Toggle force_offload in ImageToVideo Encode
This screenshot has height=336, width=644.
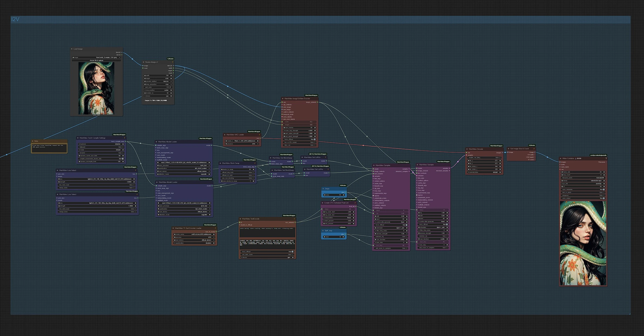299,139
